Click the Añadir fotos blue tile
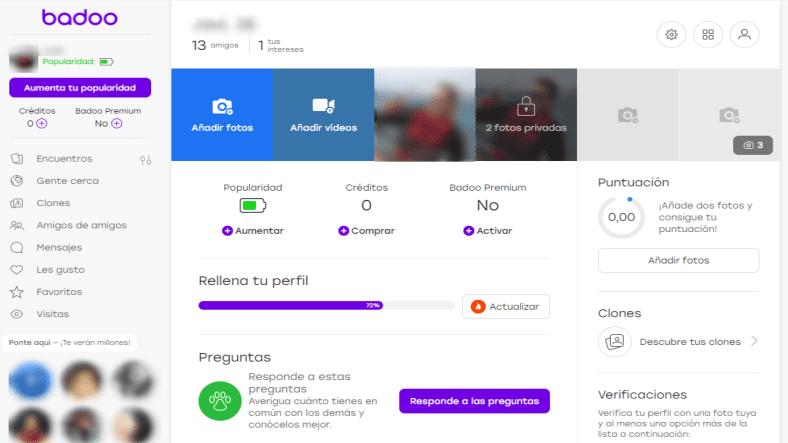This screenshot has height=443, width=788. coord(222,115)
